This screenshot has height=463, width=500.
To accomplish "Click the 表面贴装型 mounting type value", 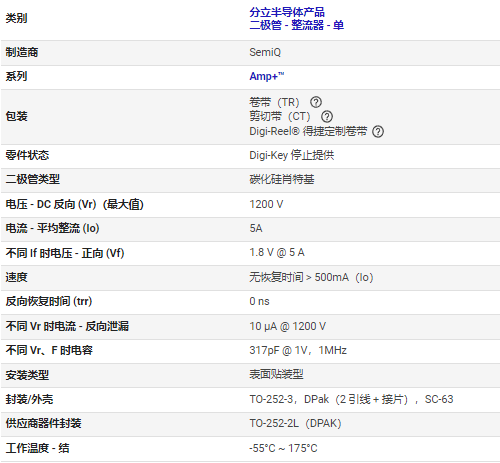I will (276, 374).
